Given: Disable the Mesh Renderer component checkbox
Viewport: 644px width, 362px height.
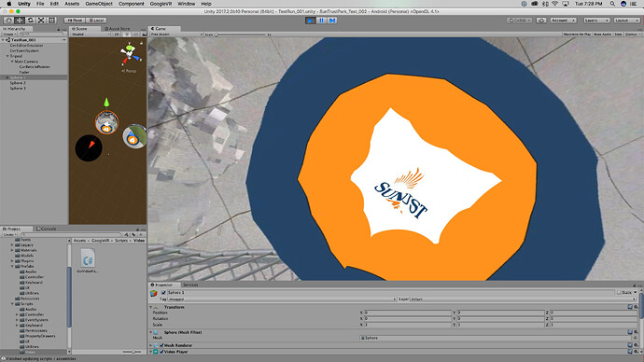Looking at the screenshot, I should pyautogui.click(x=161, y=345).
